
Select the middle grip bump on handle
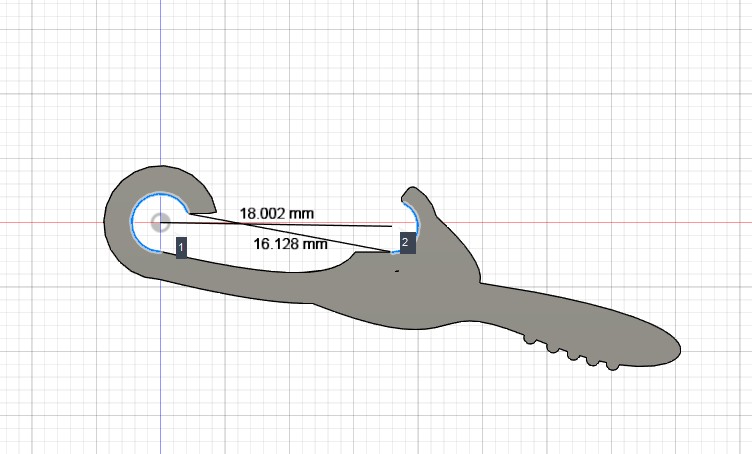coord(573,356)
